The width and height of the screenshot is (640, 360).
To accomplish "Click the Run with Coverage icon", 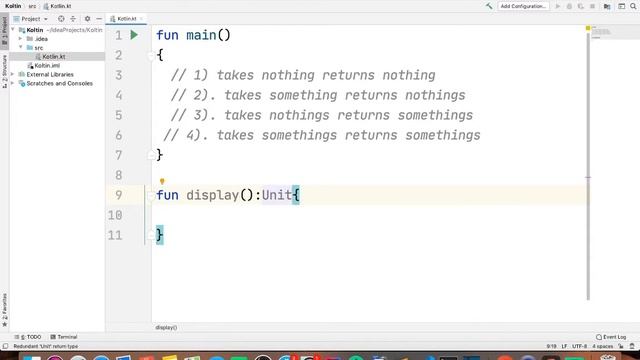I will (x=580, y=6).
